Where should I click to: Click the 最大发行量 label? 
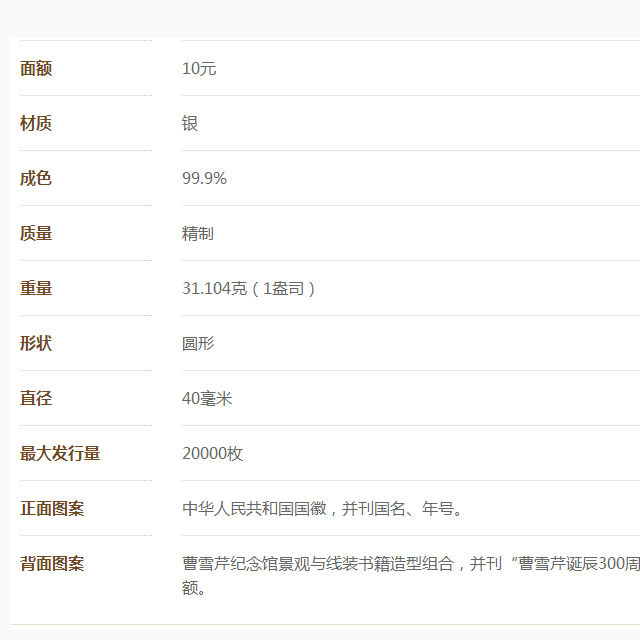click(60, 453)
